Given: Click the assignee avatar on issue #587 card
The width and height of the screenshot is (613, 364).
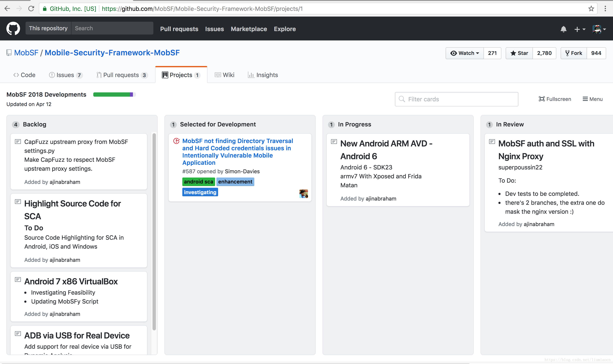Looking at the screenshot, I should click(304, 193).
